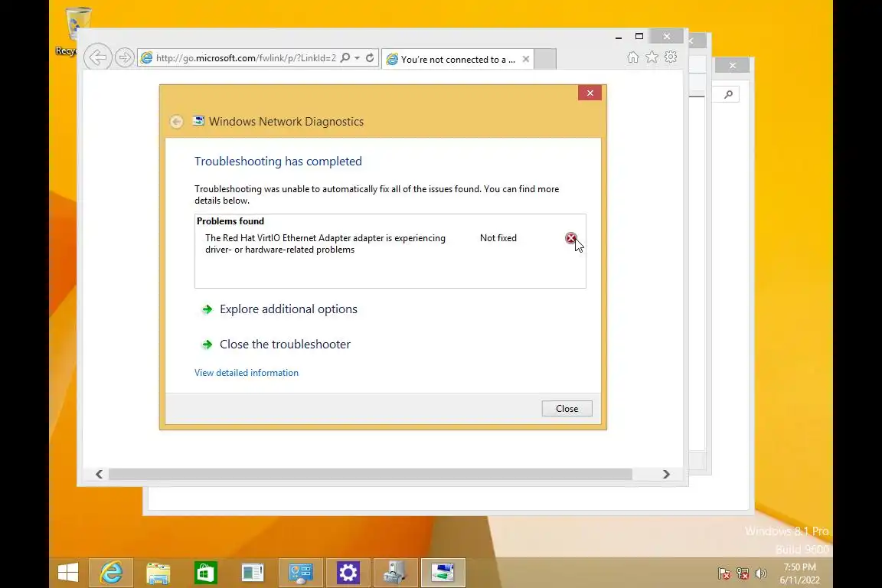The image size is (882, 588).
Task: Open the Recycle Bin desktop icon
Action: pyautogui.click(x=76, y=31)
